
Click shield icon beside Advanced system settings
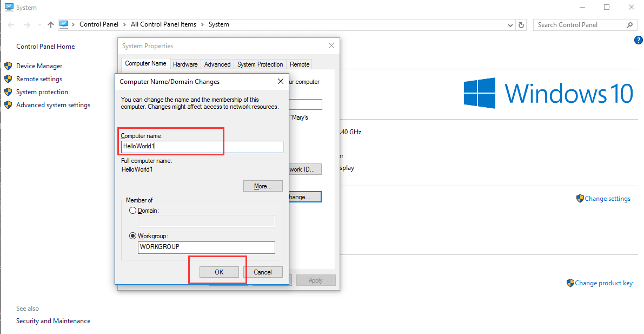(8, 105)
